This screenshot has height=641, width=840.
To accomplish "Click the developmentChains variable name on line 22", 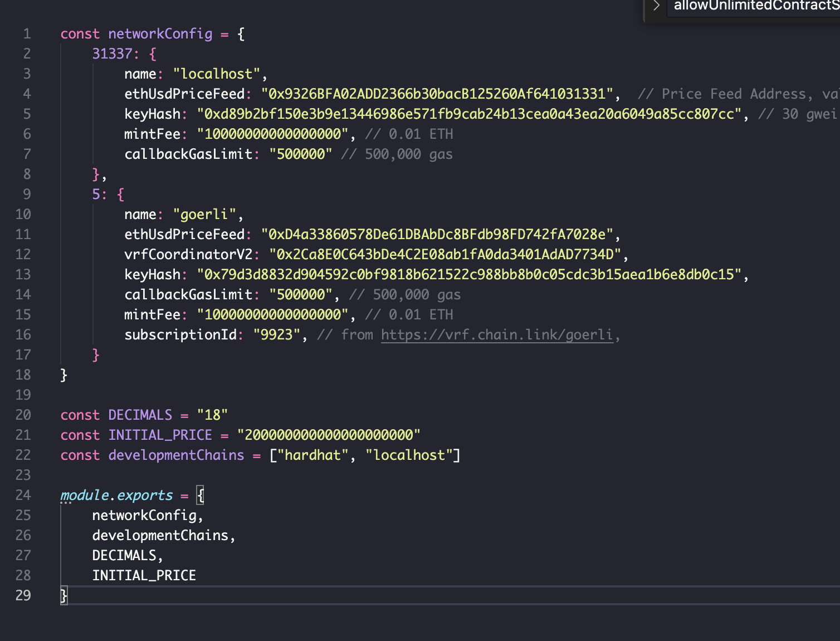I will tap(176, 455).
